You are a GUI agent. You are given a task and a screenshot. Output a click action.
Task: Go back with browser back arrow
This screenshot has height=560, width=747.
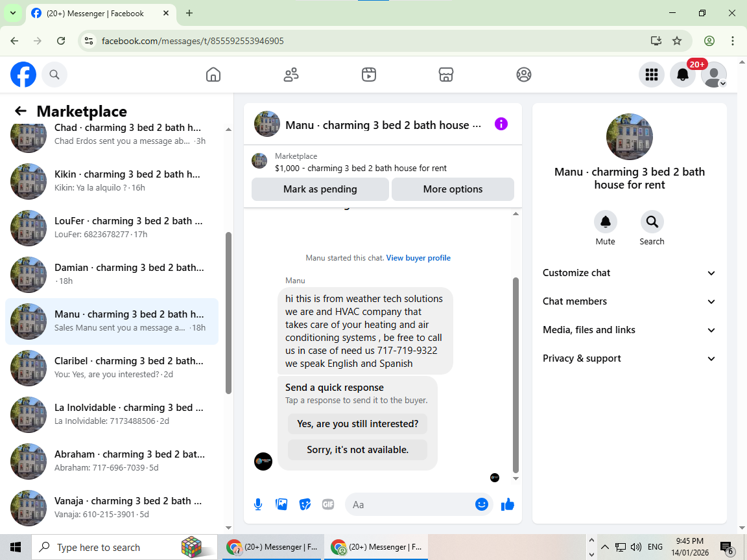pyautogui.click(x=14, y=41)
